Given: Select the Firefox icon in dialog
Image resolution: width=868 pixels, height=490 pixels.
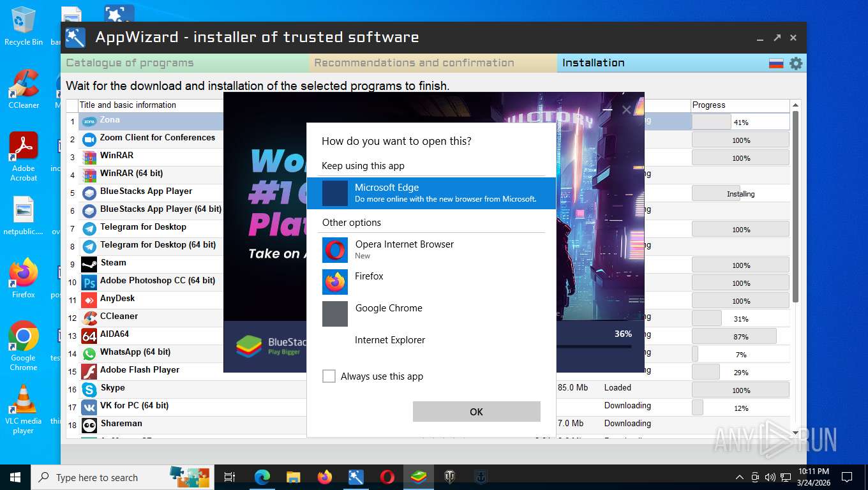Looking at the screenshot, I should click(x=335, y=282).
